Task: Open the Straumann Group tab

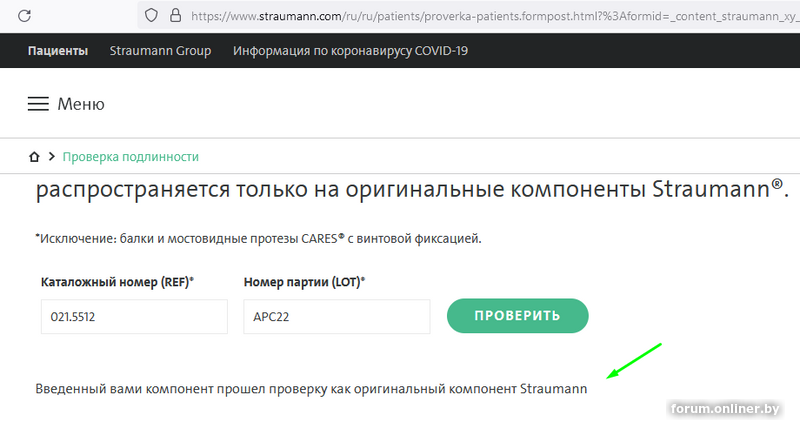Action: pyautogui.click(x=160, y=51)
